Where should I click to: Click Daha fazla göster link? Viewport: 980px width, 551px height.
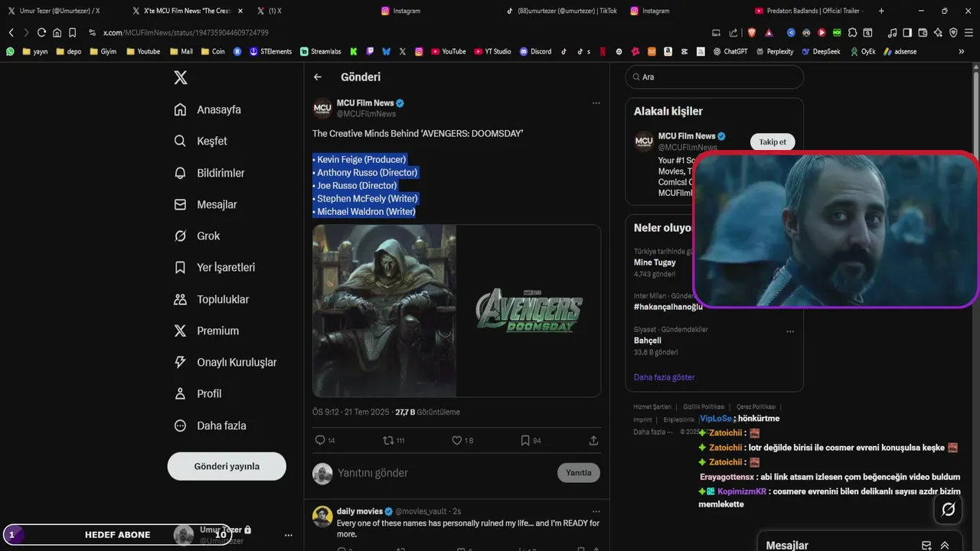click(665, 377)
